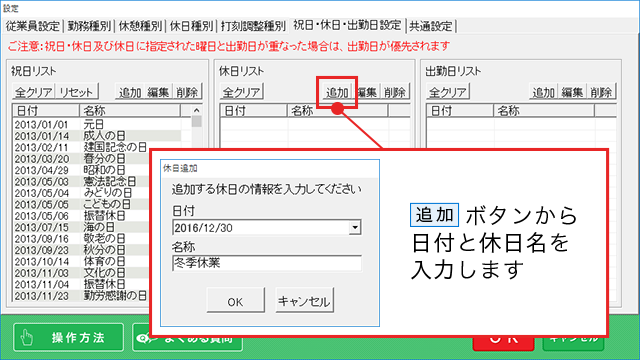Go to the 共通設定 tab
This screenshot has height=360, width=640.
(x=431, y=26)
